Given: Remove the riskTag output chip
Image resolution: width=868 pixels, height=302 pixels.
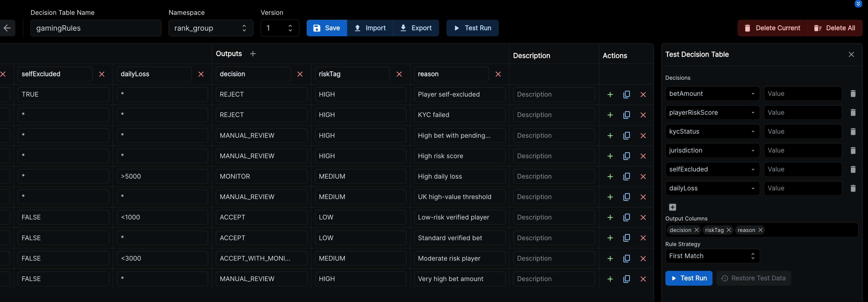Looking at the screenshot, I should 729,230.
